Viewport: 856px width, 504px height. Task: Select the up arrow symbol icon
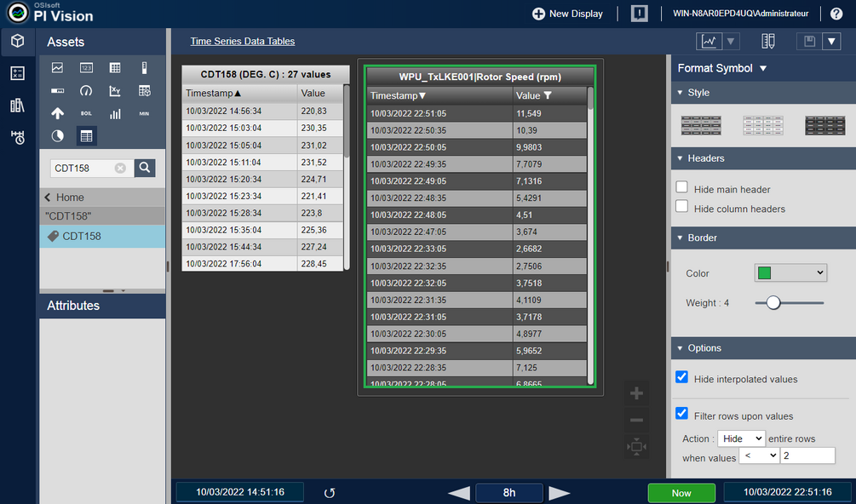[57, 113]
